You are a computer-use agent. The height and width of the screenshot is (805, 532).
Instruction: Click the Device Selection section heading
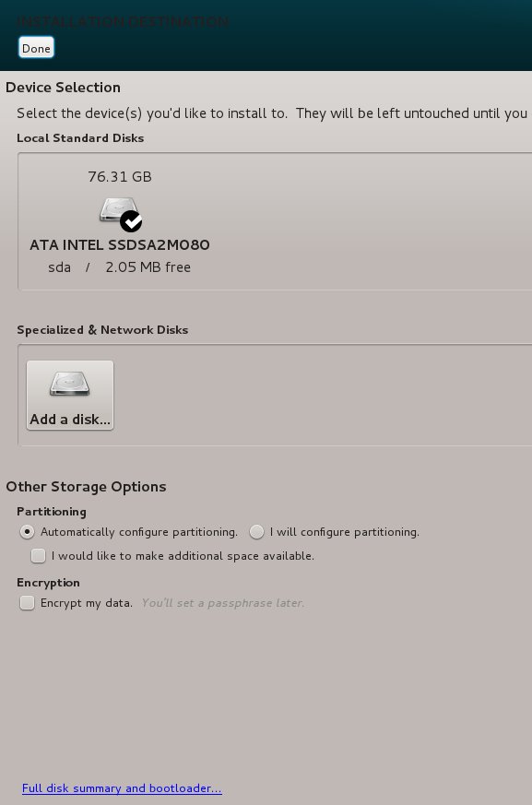click(63, 87)
